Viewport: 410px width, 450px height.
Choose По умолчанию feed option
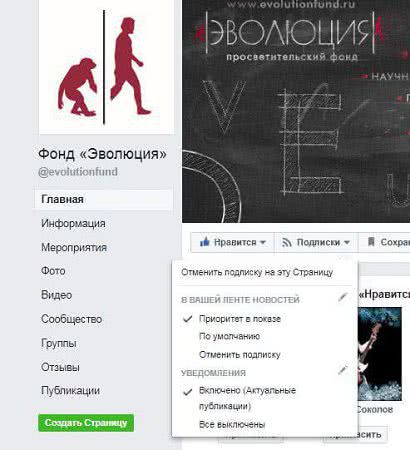[229, 336]
